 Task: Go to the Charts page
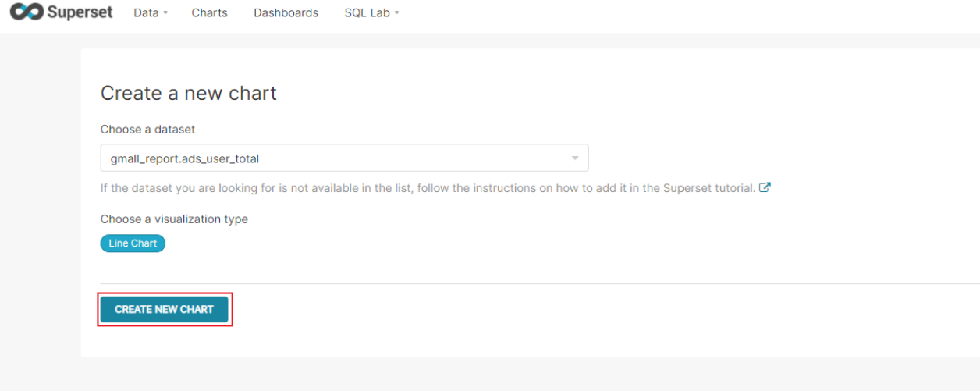(209, 12)
